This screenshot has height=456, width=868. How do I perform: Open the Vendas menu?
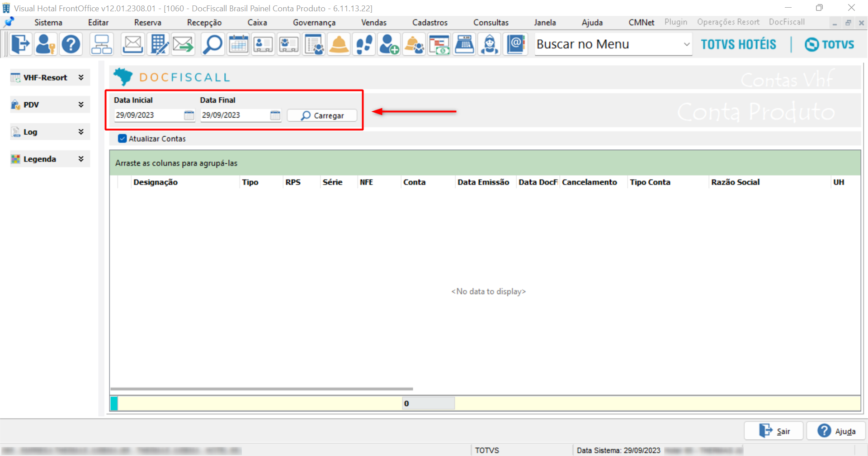[x=374, y=22]
